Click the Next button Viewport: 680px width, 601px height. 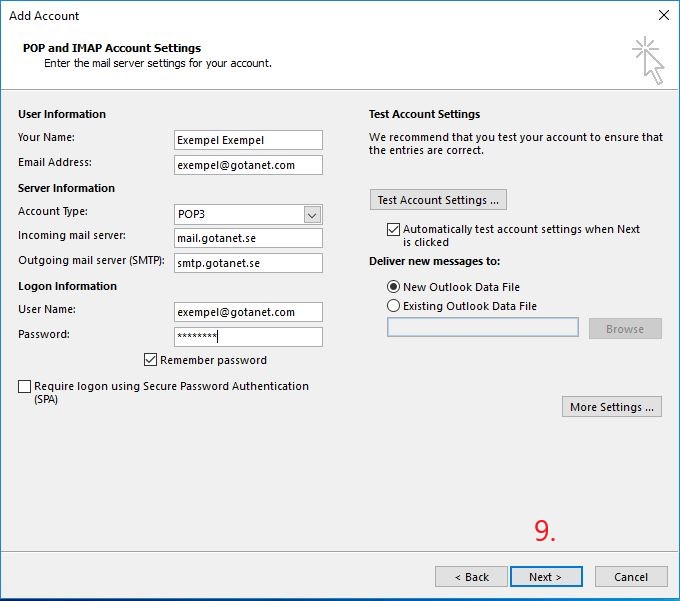coord(546,577)
